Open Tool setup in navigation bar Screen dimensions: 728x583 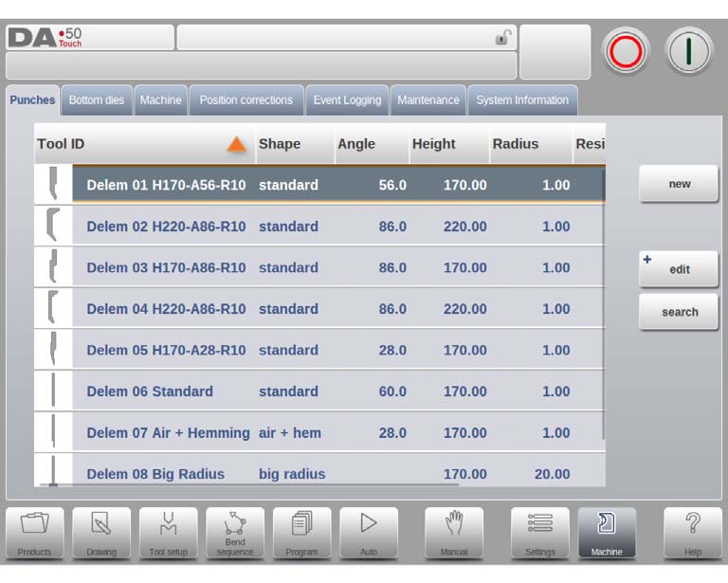point(168,533)
